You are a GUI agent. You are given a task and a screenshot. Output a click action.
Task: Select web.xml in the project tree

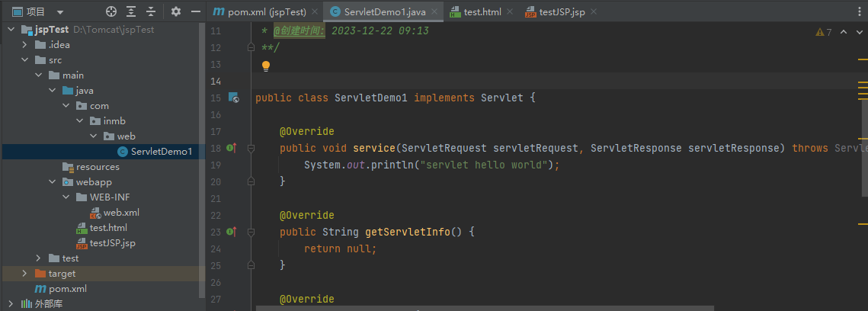(121, 213)
